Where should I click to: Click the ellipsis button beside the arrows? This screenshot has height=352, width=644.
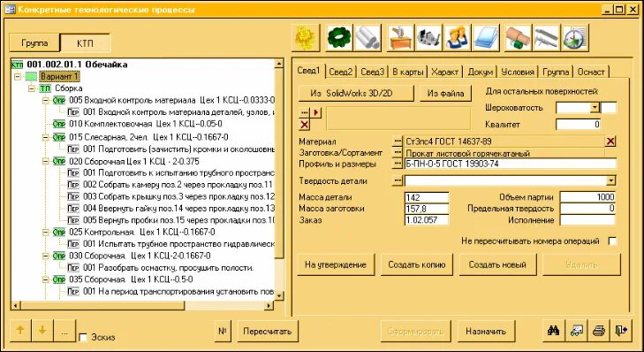(x=64, y=331)
